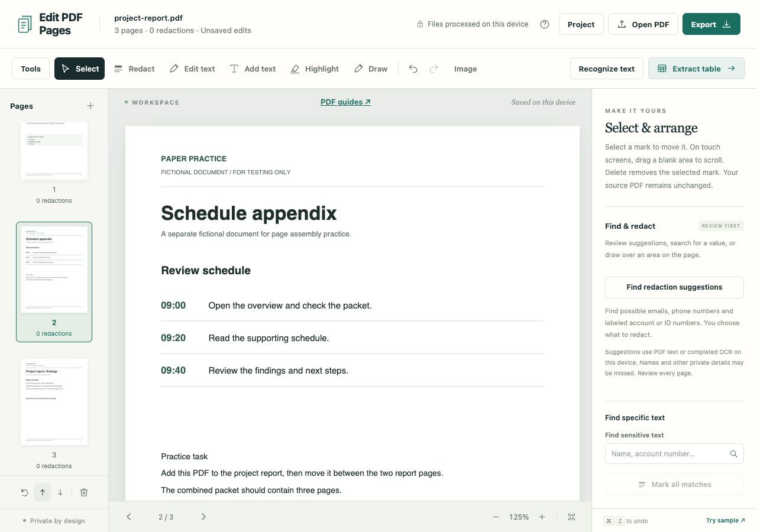Screen dimensions: 757x532
Task: Focus the Find sensitive text field
Action: point(674,454)
